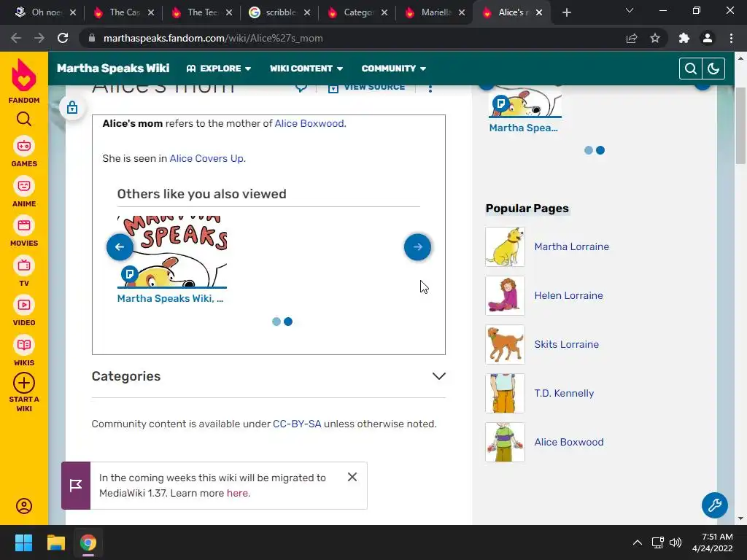Click the Start a Wiki plus icon
Viewport: 747px width, 560px height.
(24, 383)
